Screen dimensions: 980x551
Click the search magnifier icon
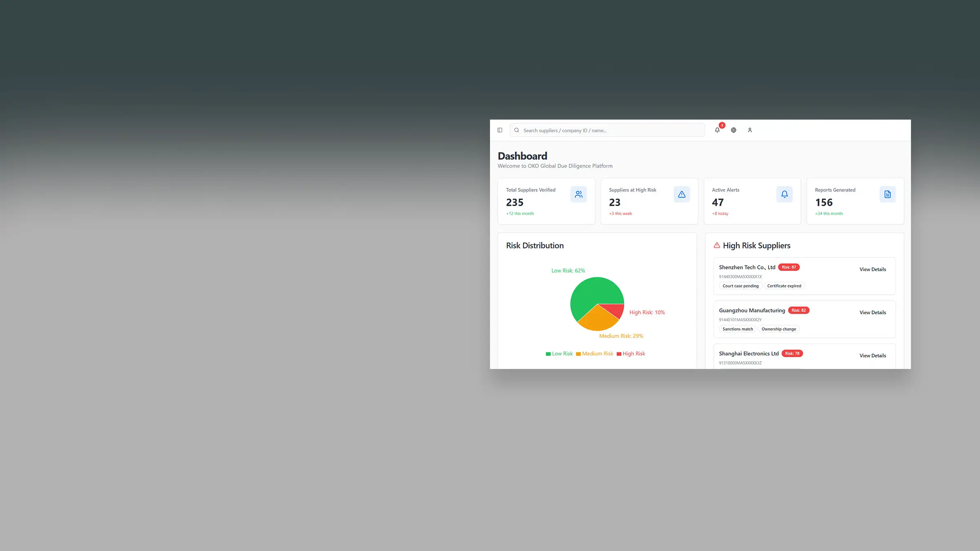pos(517,130)
